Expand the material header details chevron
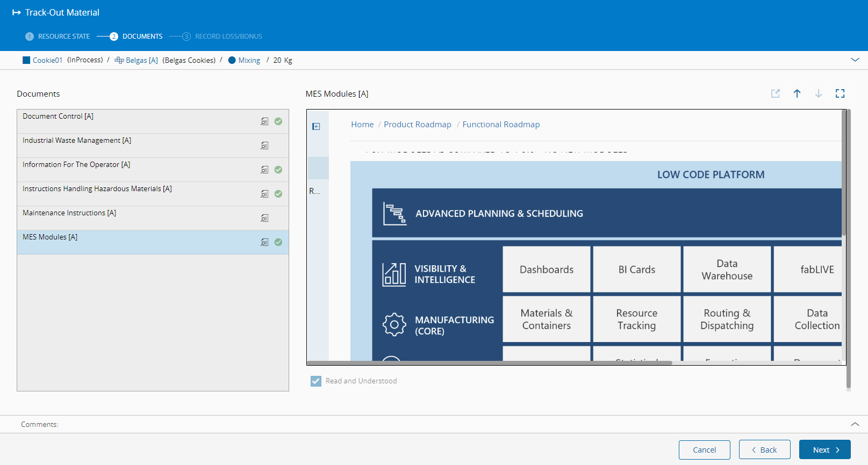The width and height of the screenshot is (868, 465). click(855, 60)
